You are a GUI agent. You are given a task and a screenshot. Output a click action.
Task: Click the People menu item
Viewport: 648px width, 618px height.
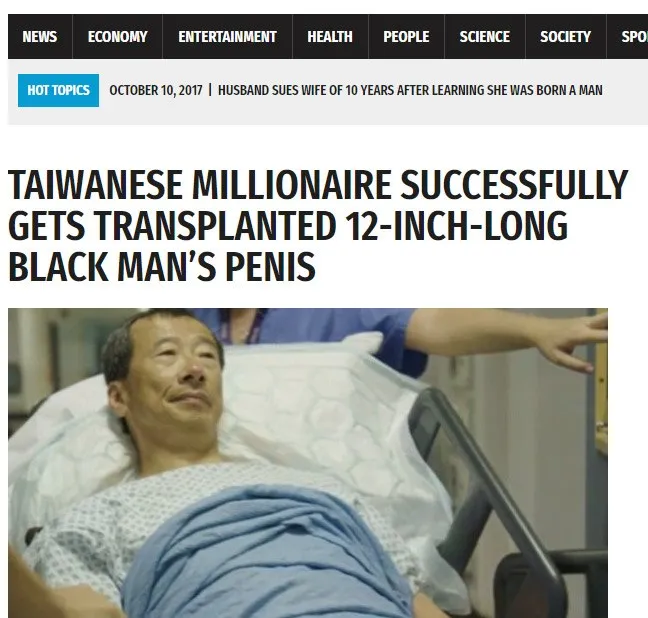[x=406, y=37]
